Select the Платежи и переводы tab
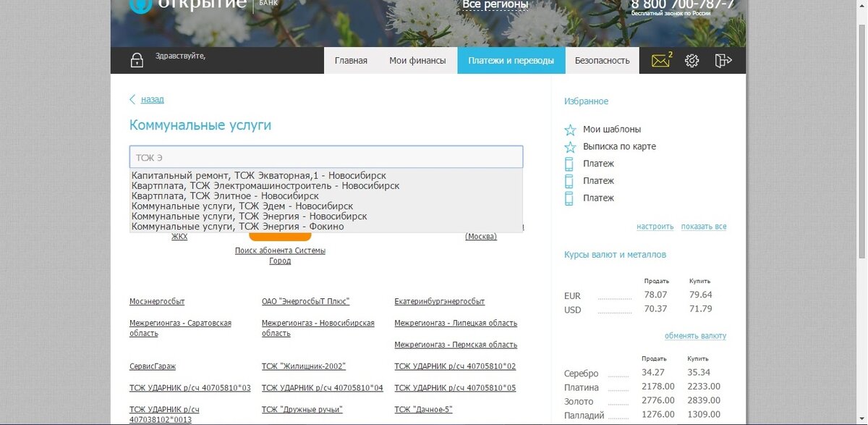The image size is (868, 425). 511,61
